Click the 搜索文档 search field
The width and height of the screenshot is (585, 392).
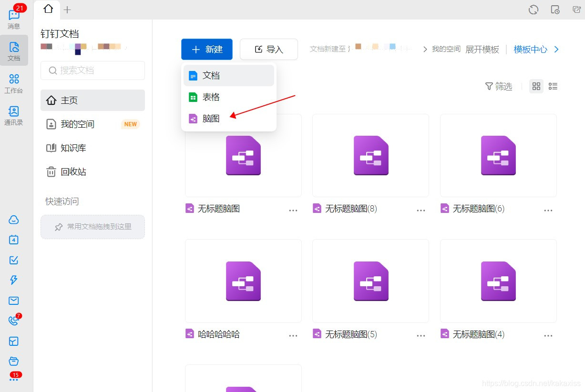(92, 70)
